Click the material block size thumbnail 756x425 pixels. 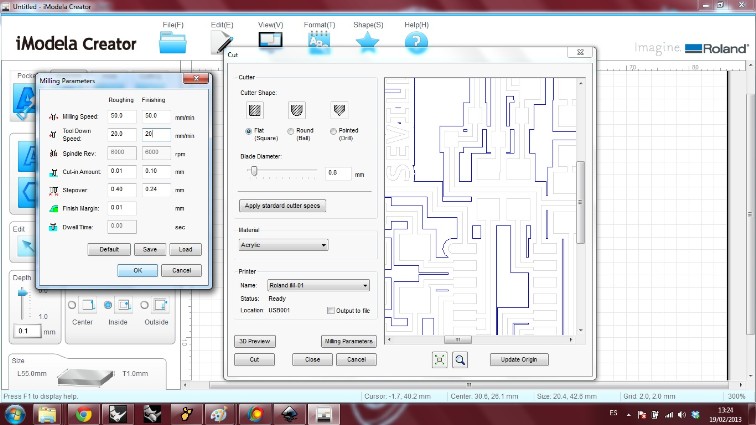85,377
